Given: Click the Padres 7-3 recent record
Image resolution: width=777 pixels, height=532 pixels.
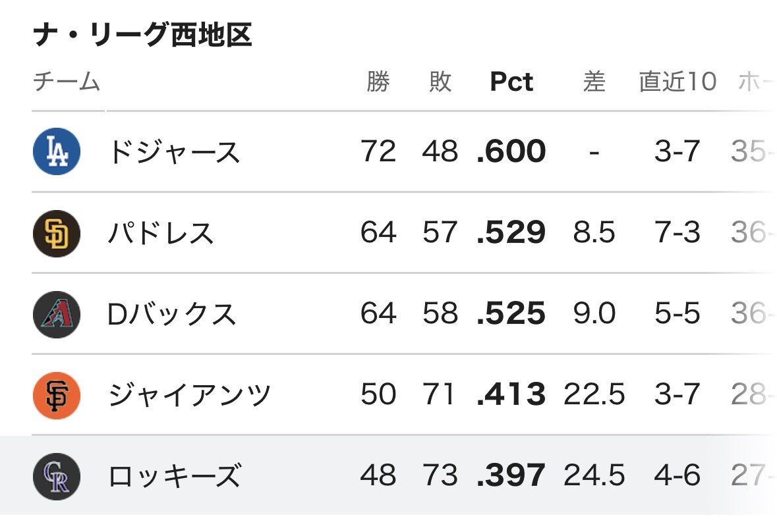Looking at the screenshot, I should tap(677, 232).
